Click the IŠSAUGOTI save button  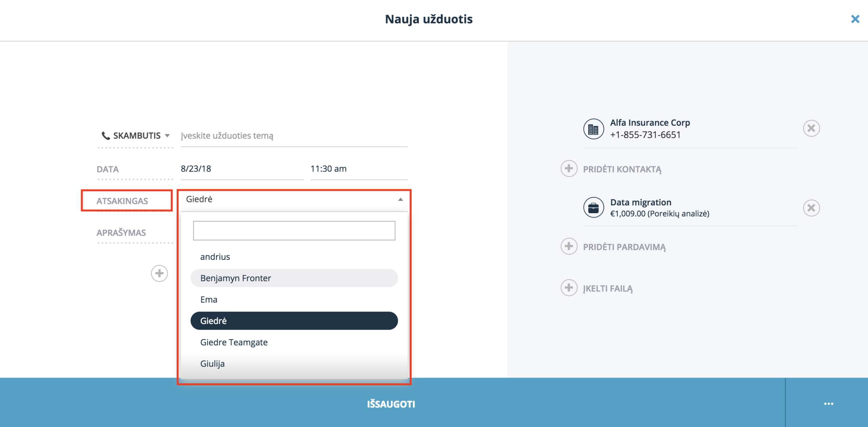pyautogui.click(x=392, y=403)
